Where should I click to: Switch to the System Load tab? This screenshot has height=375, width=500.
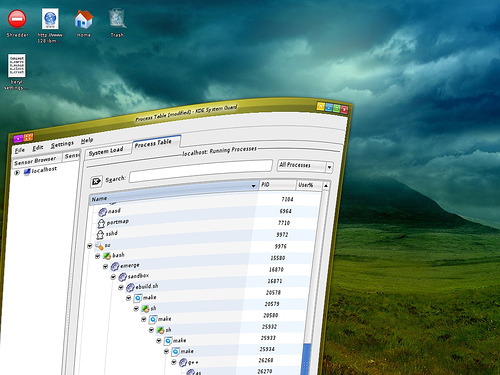click(106, 151)
